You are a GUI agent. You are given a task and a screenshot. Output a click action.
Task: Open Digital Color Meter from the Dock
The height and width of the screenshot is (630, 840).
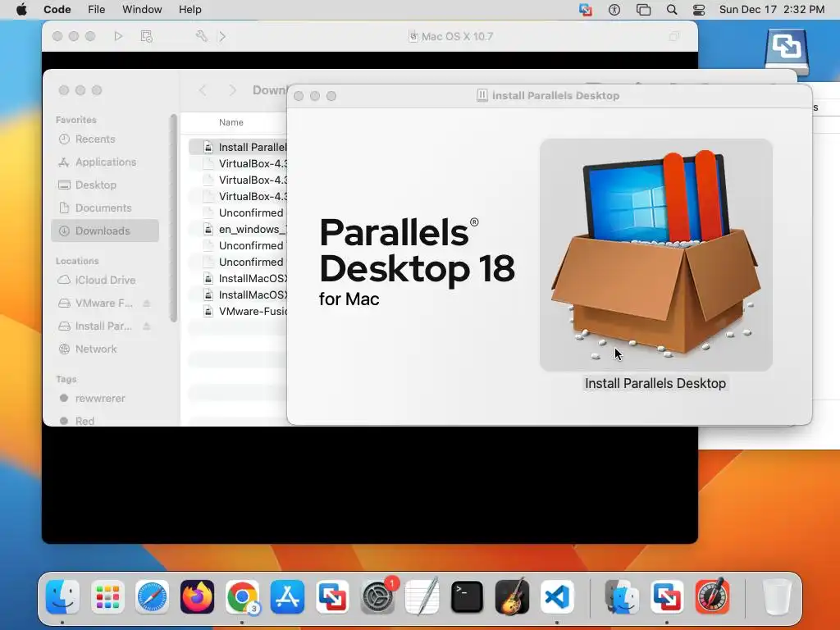coord(713,596)
